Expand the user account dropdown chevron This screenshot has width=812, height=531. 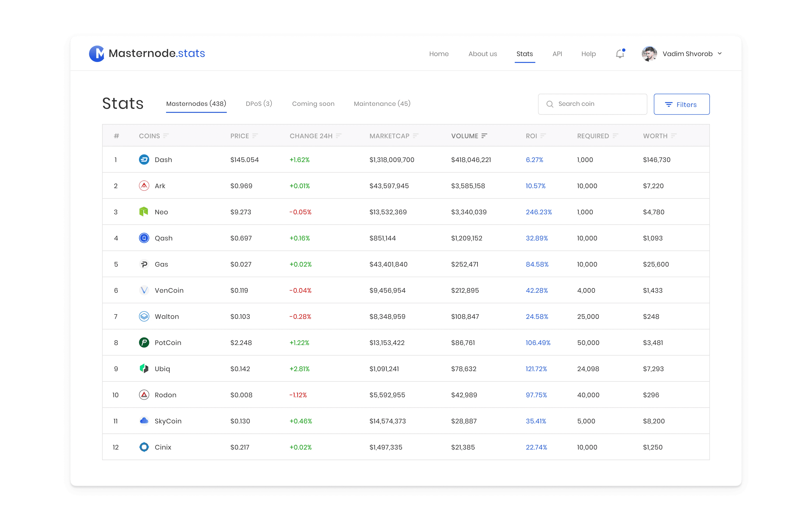[x=720, y=53]
